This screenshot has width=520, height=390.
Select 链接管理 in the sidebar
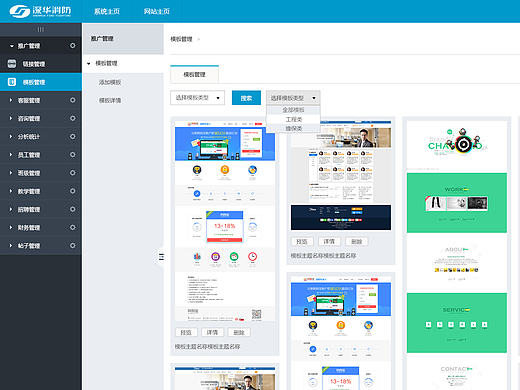click(x=41, y=64)
